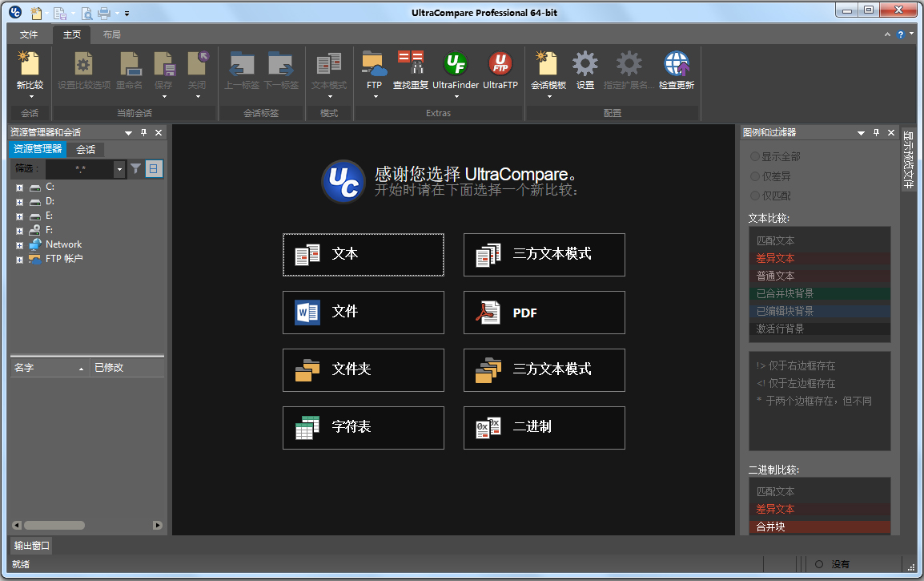Switch to the 布局 ribbon tab
Viewport: 924px width, 581px height.
click(112, 34)
